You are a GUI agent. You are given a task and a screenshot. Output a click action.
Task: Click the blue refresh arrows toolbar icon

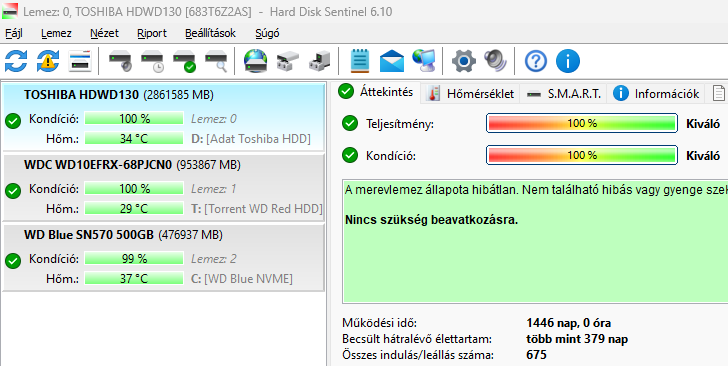(16, 61)
